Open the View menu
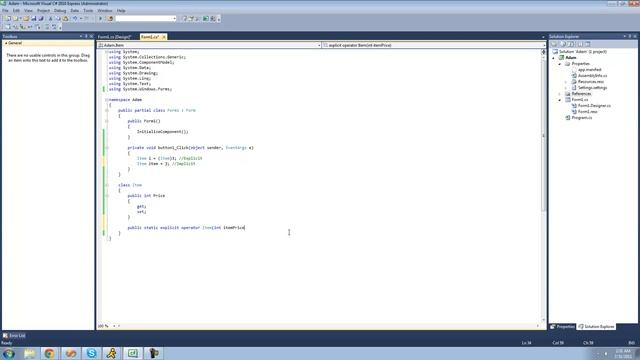 28,11
